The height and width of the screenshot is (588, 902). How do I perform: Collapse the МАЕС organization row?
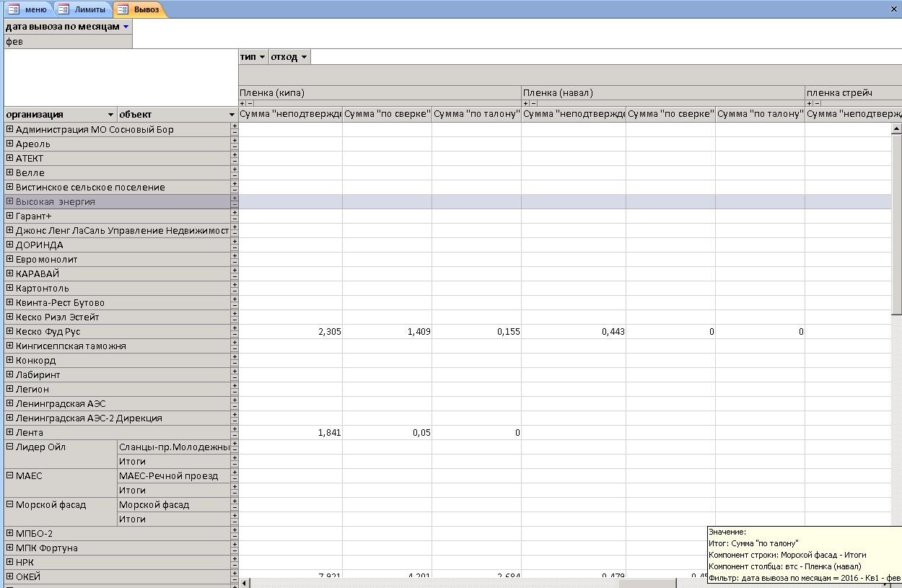[10, 475]
